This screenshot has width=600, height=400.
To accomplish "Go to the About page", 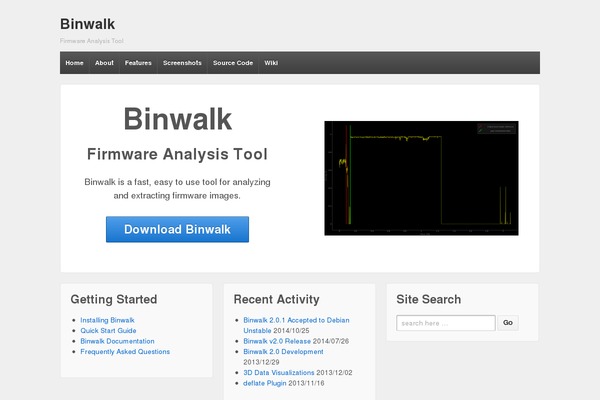I will click(x=104, y=63).
